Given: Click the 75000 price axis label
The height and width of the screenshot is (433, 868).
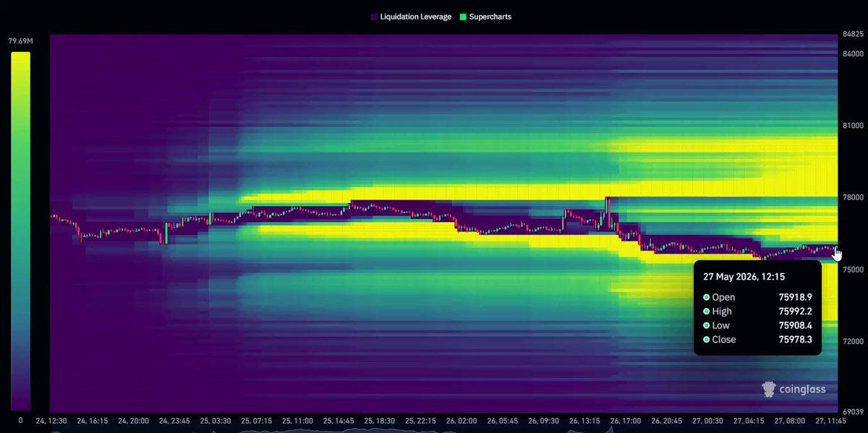Looking at the screenshot, I should pyautogui.click(x=854, y=269).
